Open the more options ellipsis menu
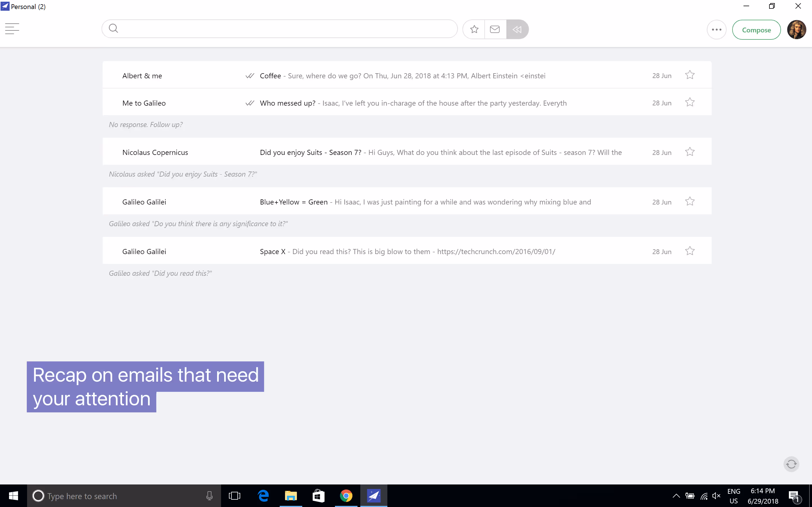This screenshot has width=812, height=507. click(716, 30)
